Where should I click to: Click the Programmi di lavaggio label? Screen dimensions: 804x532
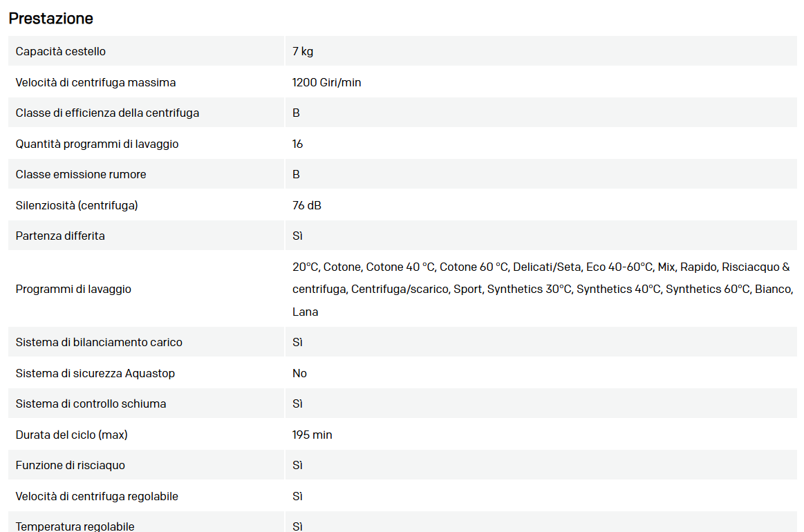[73, 289]
